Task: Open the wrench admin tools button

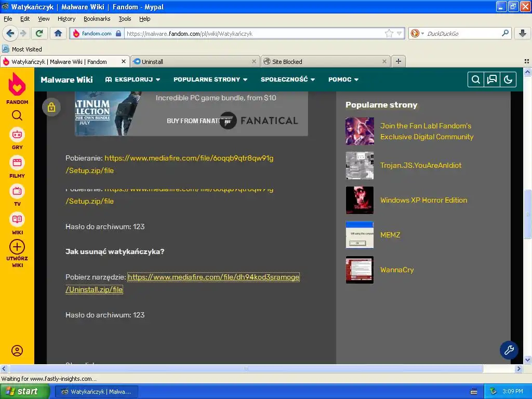Action: (x=509, y=350)
